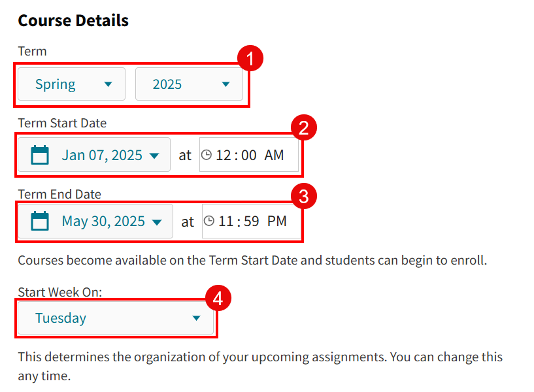Open the 2025 term year dropdown
Viewport: 534px width, 392px height.
(190, 84)
